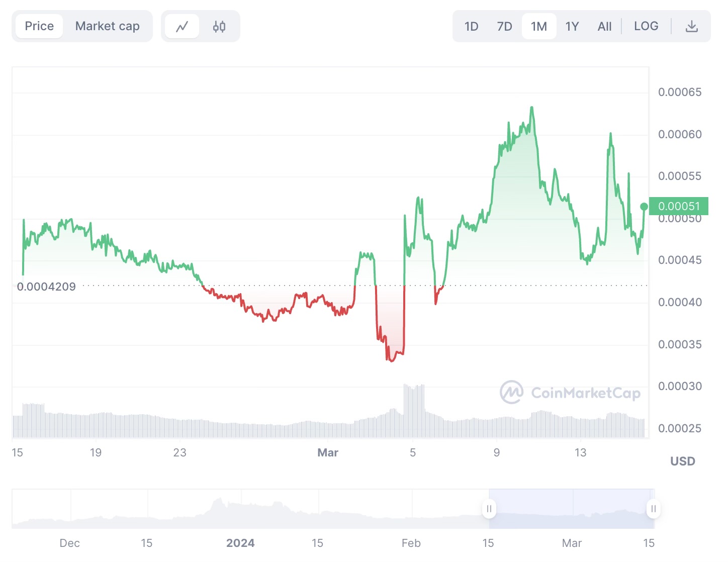Screen dimensions: 728x562
Task: Click the 0.00055 y-axis label
Action: tap(680, 176)
